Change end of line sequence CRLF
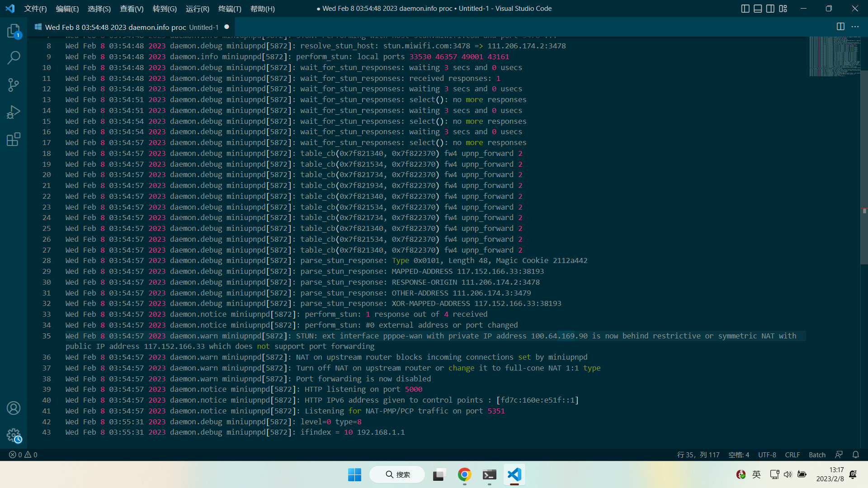 pyautogui.click(x=792, y=455)
